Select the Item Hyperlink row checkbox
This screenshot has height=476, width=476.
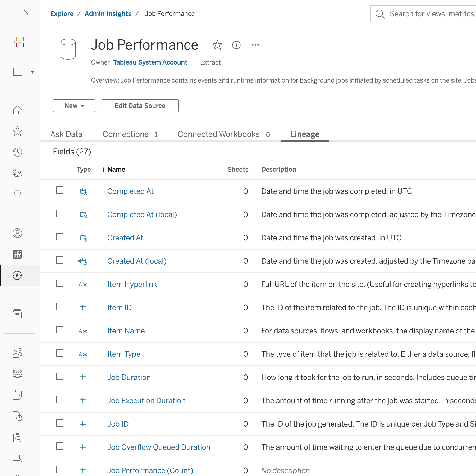pyautogui.click(x=60, y=283)
